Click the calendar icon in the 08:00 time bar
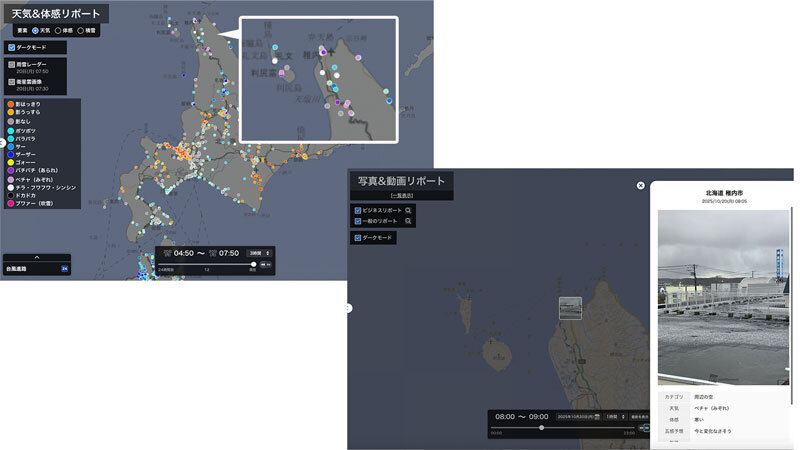The image size is (800, 450). point(596,416)
